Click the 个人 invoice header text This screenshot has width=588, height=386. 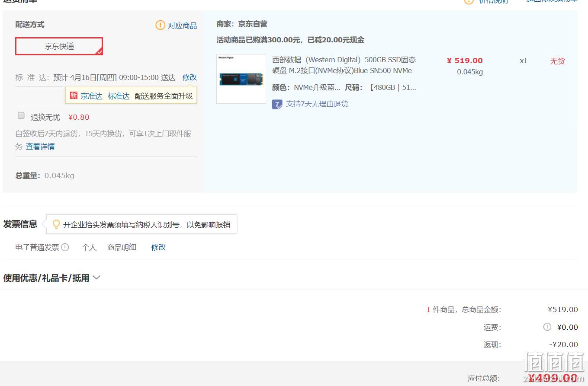coord(89,247)
